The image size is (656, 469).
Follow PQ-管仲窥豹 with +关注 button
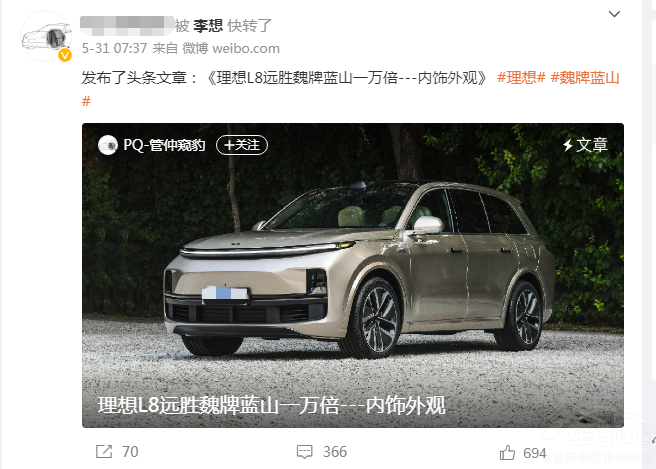click(242, 145)
